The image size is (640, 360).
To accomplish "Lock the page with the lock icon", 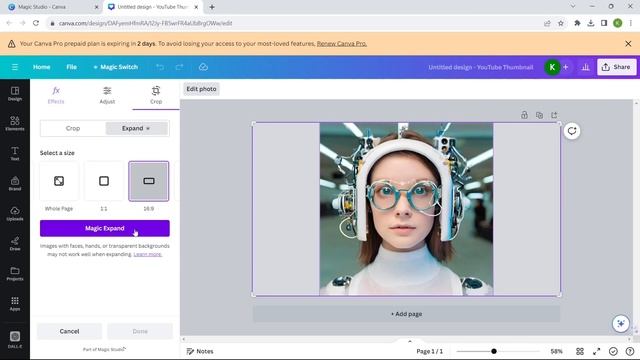I will 524,115.
